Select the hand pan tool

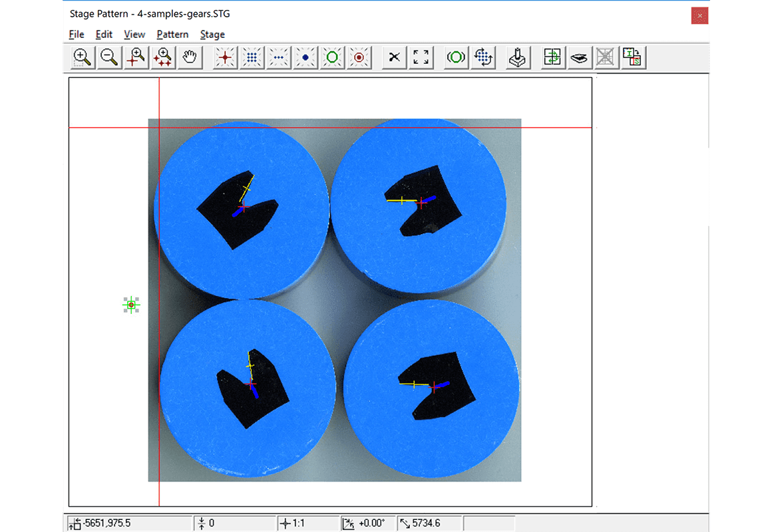(190, 58)
